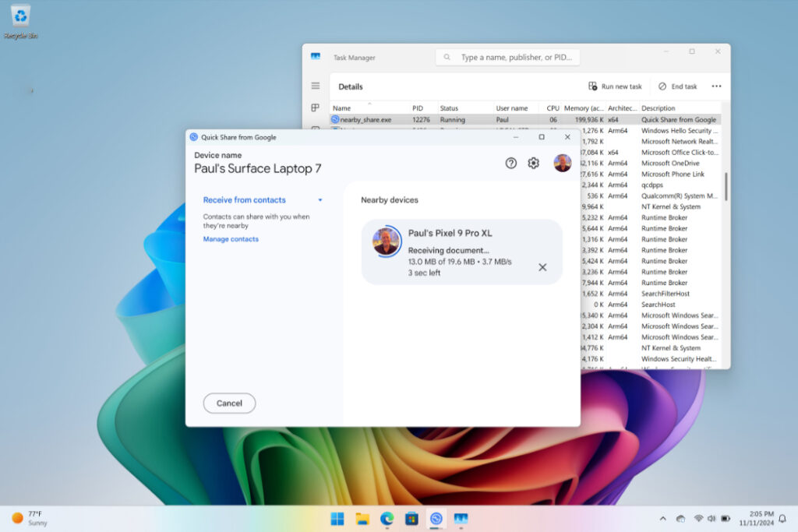Viewport: 798px width, 532px height.
Task: Cancel the transfer from Paul's Pixel 9 Pro XL
Action: coord(542,267)
